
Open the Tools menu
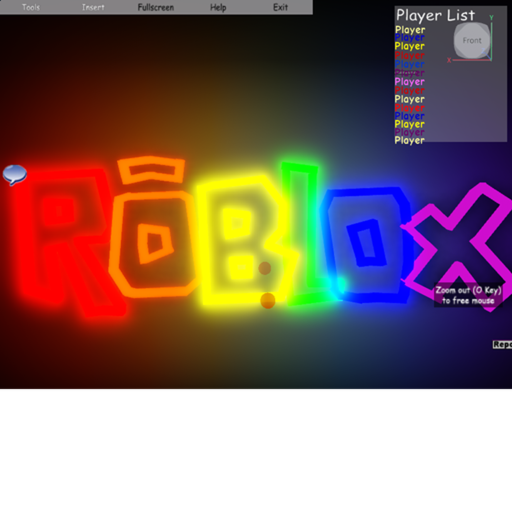[31, 7]
